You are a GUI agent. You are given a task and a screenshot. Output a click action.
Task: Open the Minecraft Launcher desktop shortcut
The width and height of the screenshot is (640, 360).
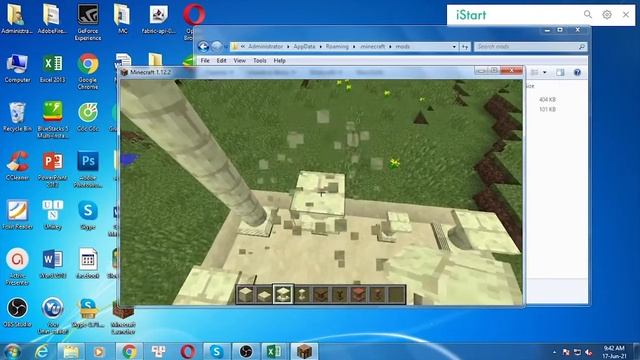(x=123, y=318)
